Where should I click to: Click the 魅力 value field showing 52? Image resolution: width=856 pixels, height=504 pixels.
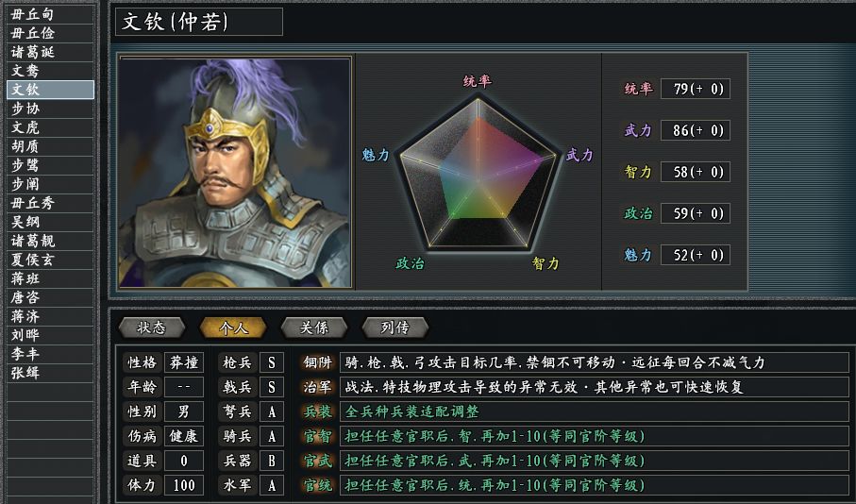pos(695,255)
